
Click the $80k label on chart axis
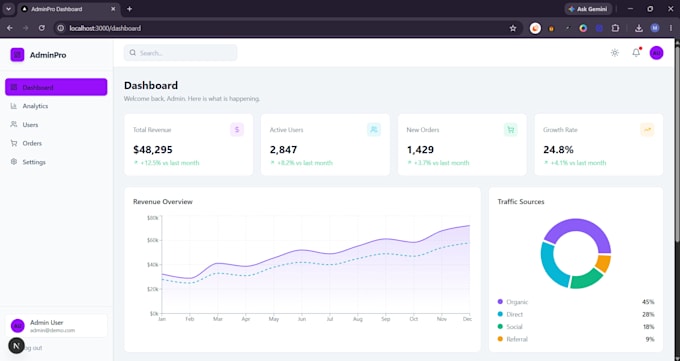click(x=153, y=218)
